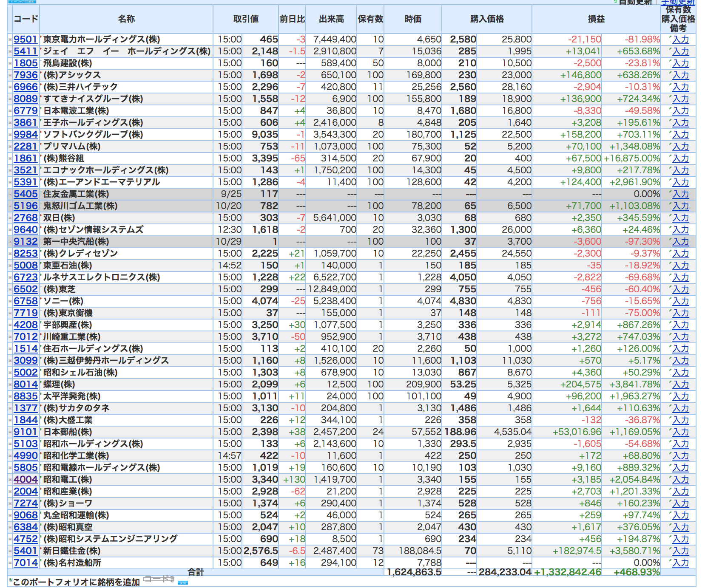Click the 入力 link in the 5405 row
Viewport: 705px width, 588px height.
point(680,194)
